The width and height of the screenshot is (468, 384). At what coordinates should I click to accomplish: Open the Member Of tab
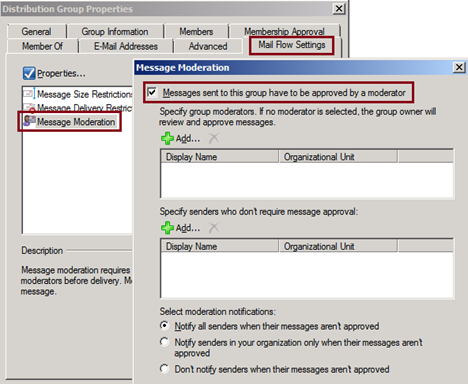[42, 46]
